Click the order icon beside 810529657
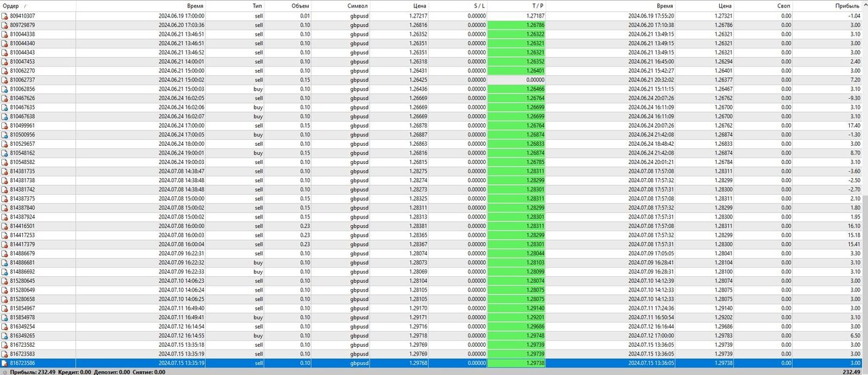The image size is (868, 375). 4,144
